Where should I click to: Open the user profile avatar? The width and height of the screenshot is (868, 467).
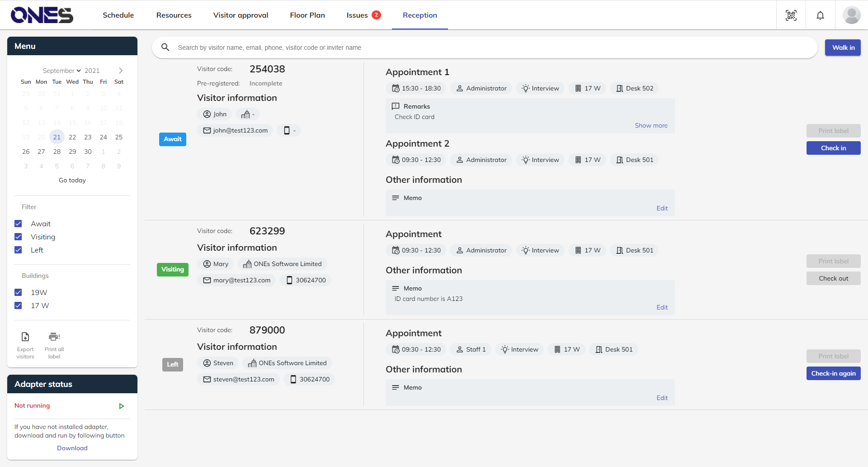pos(851,15)
